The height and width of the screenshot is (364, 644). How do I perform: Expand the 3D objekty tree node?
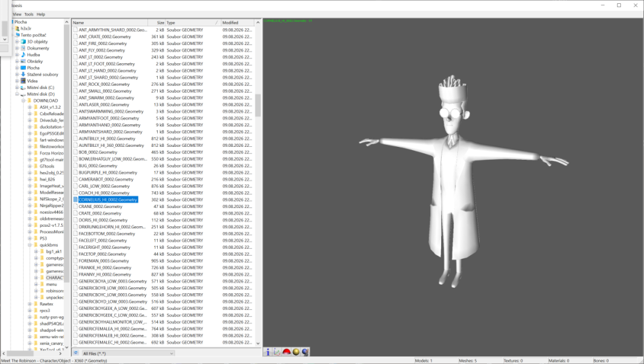coord(17,41)
